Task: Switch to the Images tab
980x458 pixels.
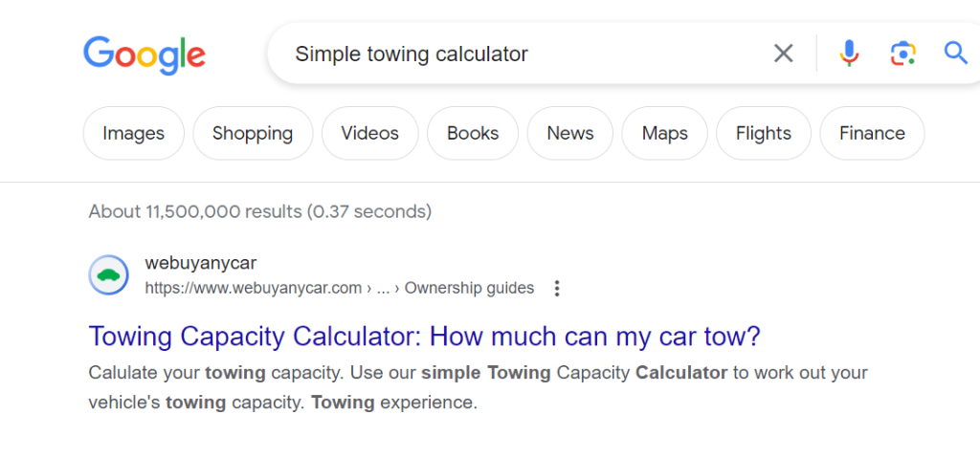Action: tap(133, 133)
